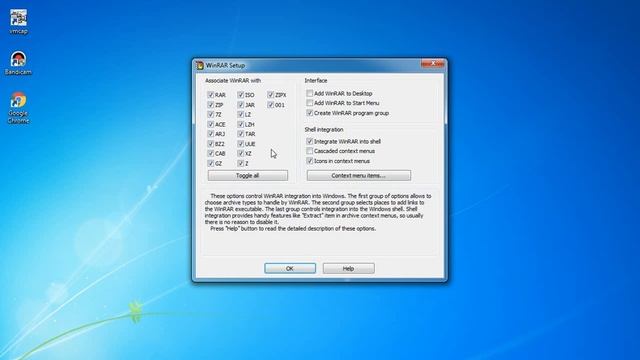This screenshot has height=360, width=640.
Task: Uncheck the RAR association checkbox
Action: [x=211, y=95]
